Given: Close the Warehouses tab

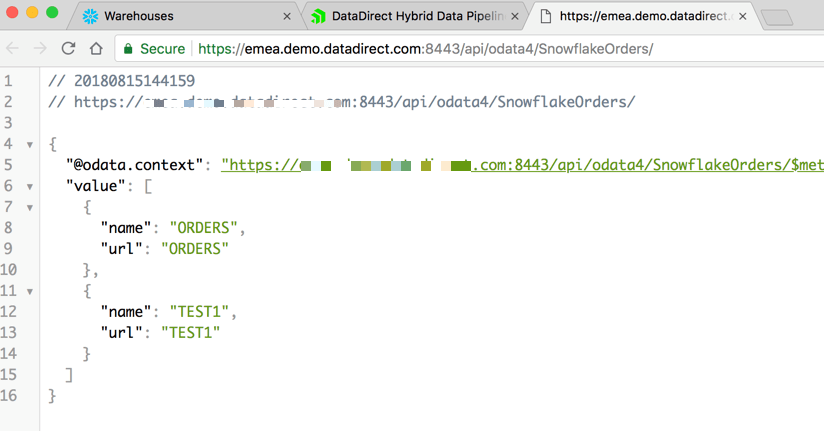Looking at the screenshot, I should tap(287, 16).
